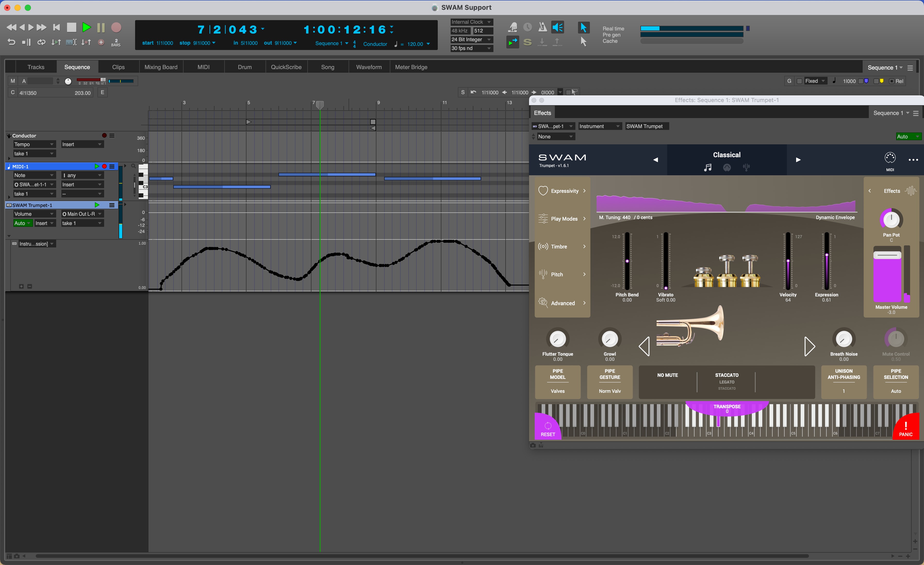Image resolution: width=924 pixels, height=565 pixels.
Task: Toggle the Rel checkbox
Action: [x=892, y=81]
